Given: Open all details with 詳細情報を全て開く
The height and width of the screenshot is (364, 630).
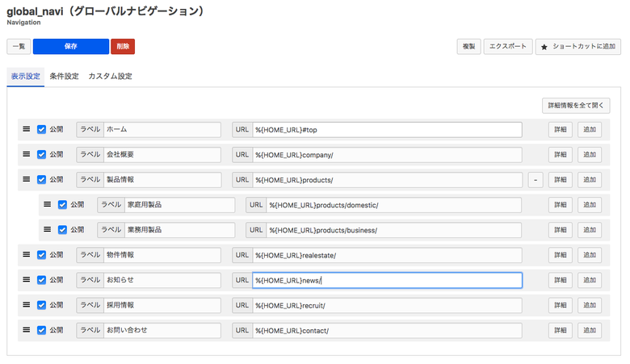Looking at the screenshot, I should coord(576,106).
